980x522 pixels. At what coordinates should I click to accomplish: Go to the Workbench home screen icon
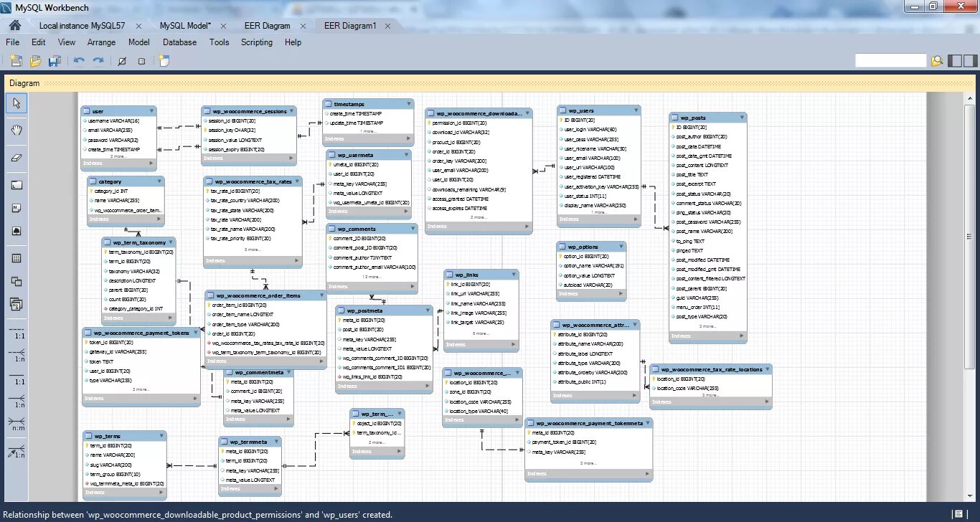pos(14,25)
